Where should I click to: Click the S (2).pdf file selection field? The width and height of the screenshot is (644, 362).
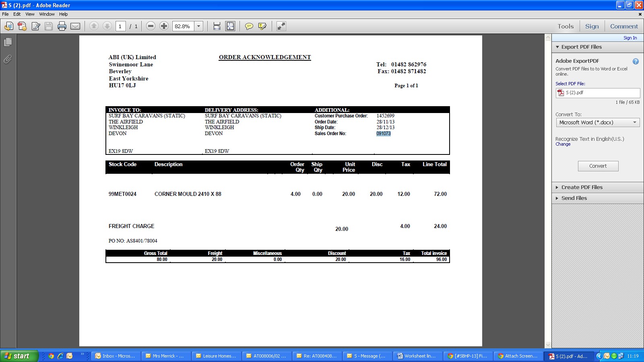pos(598,93)
